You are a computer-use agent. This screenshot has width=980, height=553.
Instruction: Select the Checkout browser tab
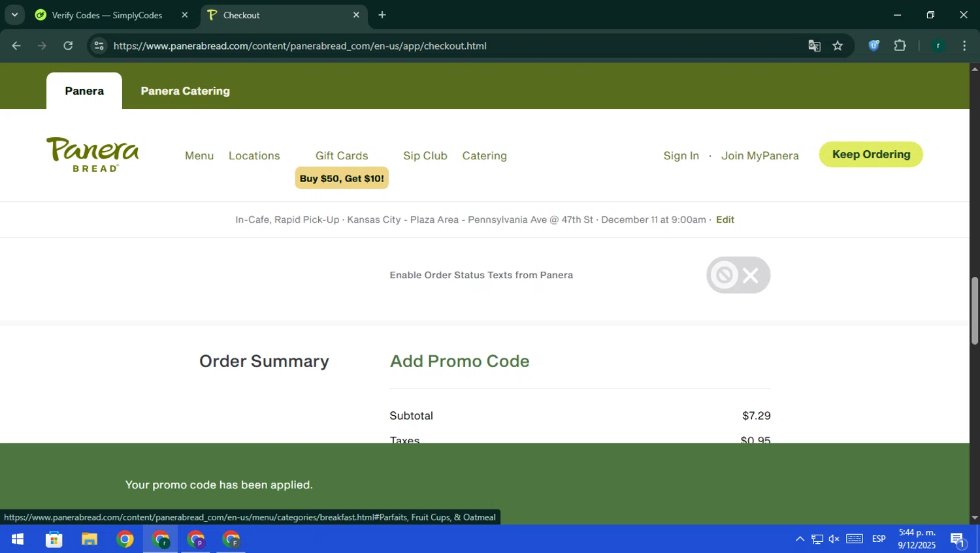[x=284, y=15]
